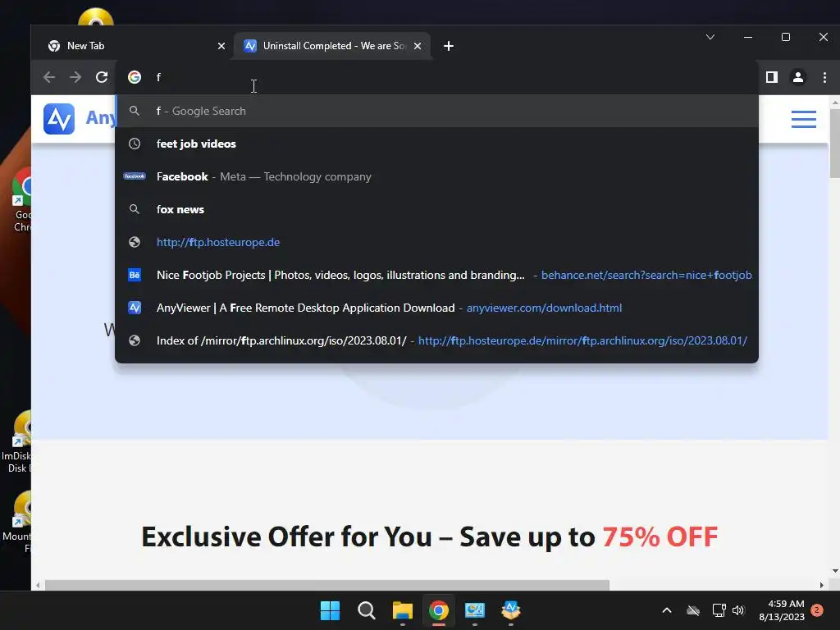Select 'feet job videos' history suggestion
The image size is (840, 630).
[436, 144]
